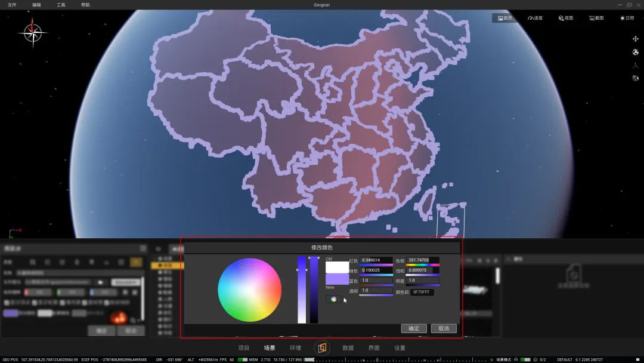Switch to the 界面 tab
The width and height of the screenshot is (644, 363).
374,348
